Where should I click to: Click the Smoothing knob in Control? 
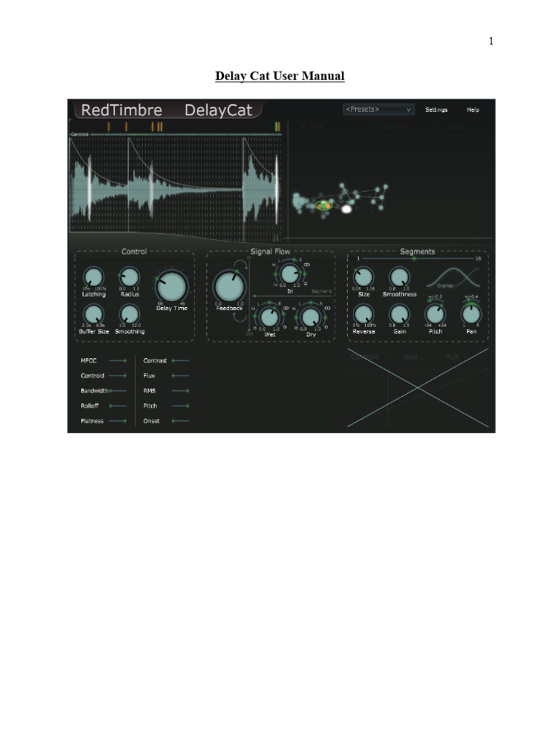pyautogui.click(x=129, y=314)
